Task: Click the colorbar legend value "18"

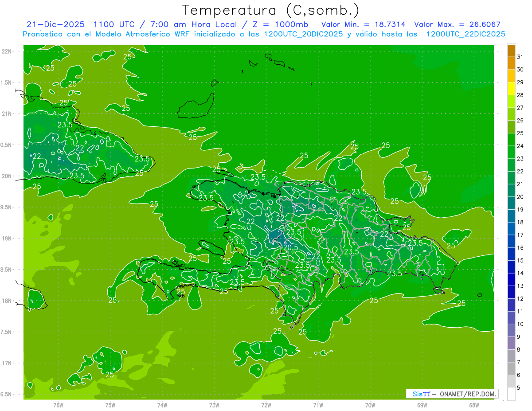Action: [520, 222]
